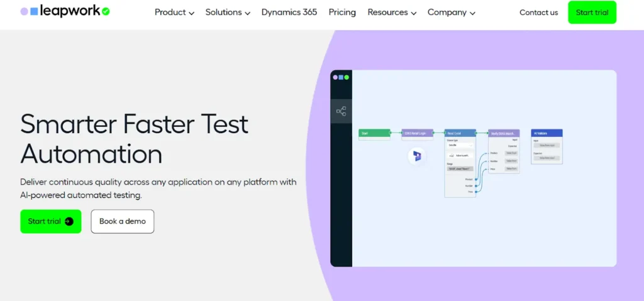
Task: Open the Company dropdown
Action: [452, 13]
